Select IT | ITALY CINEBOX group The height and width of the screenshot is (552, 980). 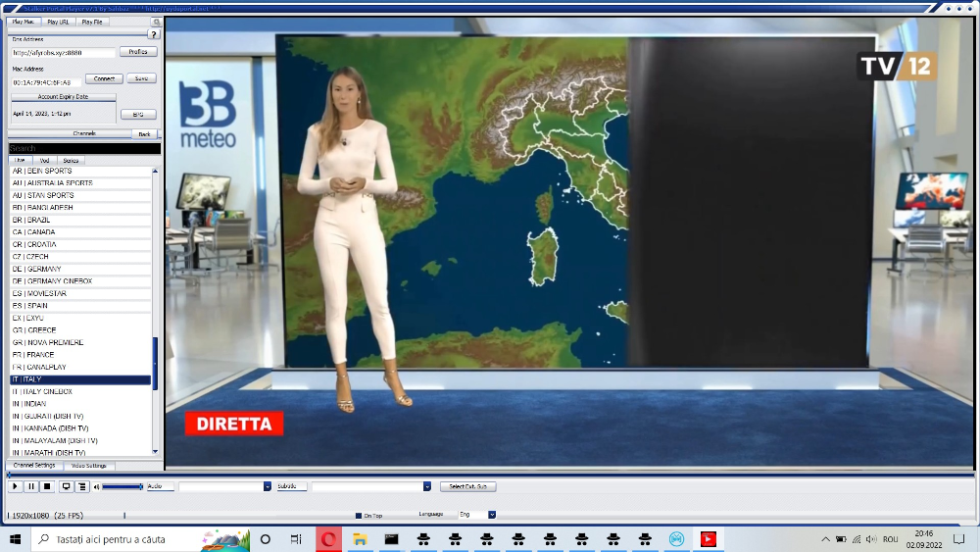80,391
